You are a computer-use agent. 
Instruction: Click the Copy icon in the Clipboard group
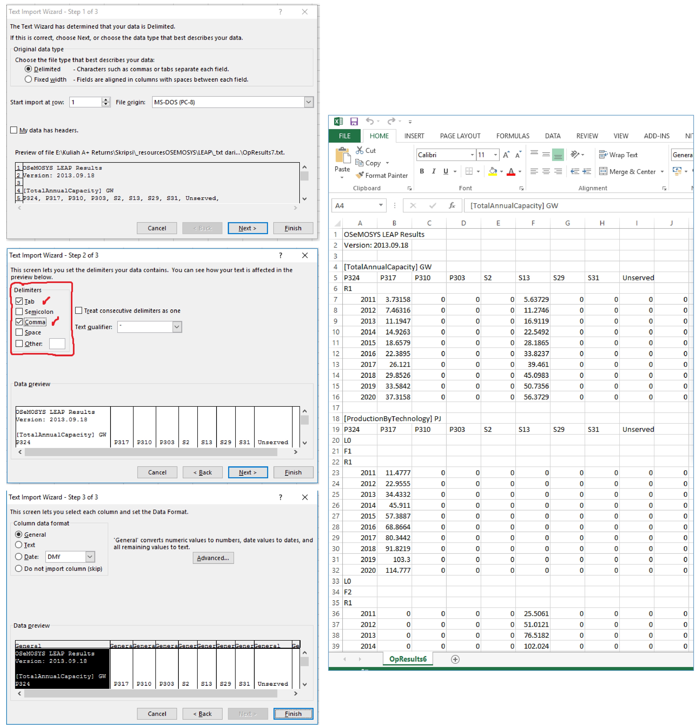click(359, 163)
